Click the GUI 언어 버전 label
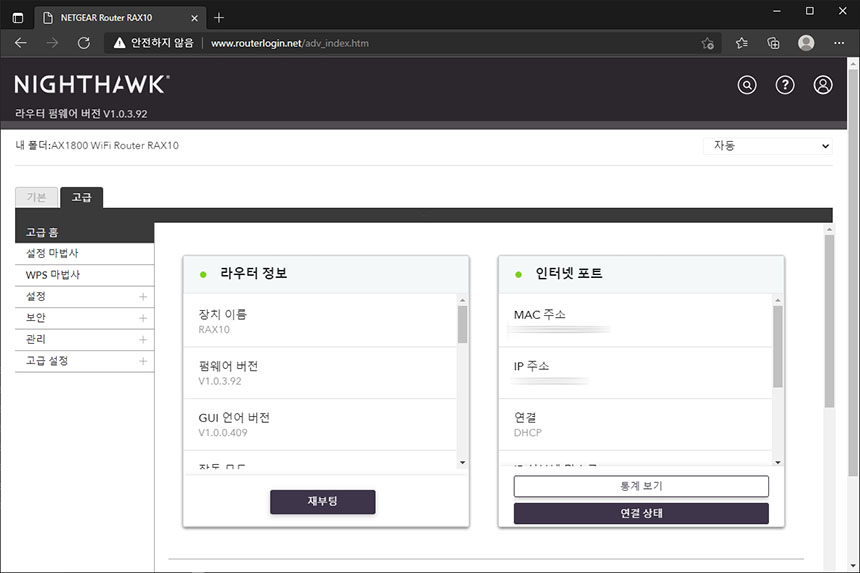Screen dimensions: 860x573 pyautogui.click(x=234, y=418)
